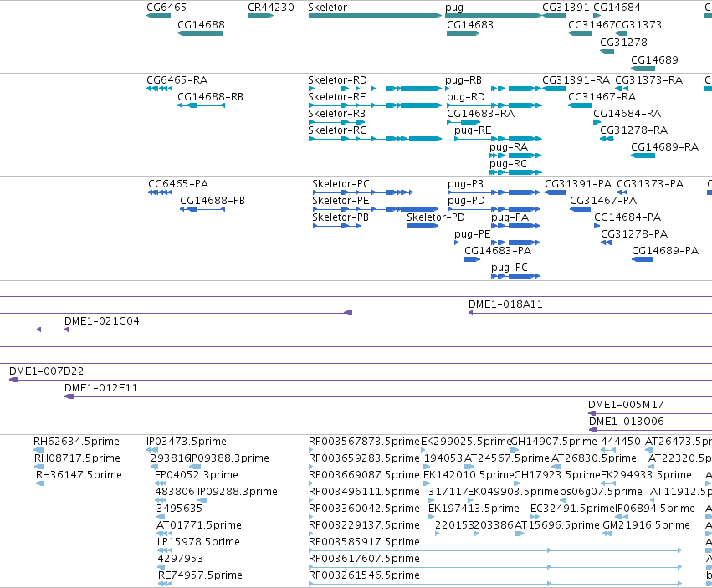The width and height of the screenshot is (712, 588).
Task: Click the RP003567873.5prime EST label
Action: (364, 442)
